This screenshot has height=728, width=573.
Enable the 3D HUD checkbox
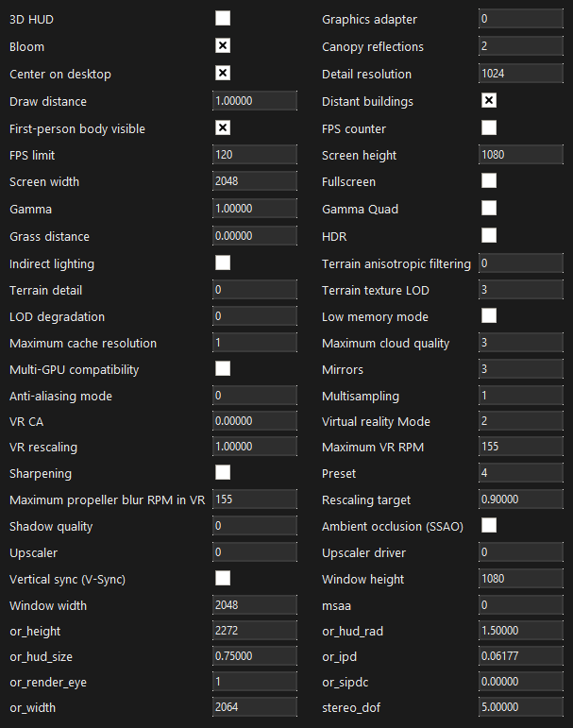[223, 19]
